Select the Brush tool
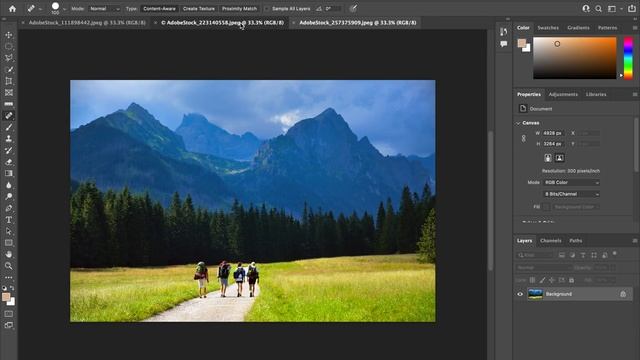The image size is (640, 360). (x=9, y=127)
